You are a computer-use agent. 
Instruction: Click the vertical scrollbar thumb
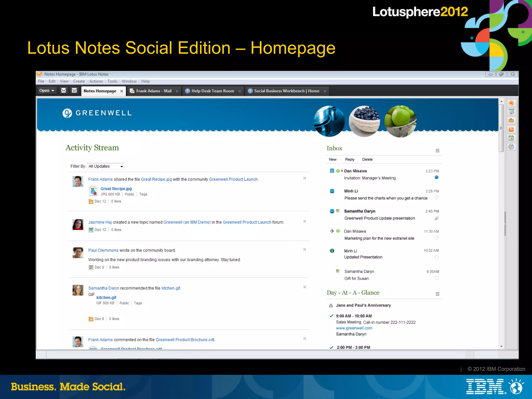(x=501, y=128)
